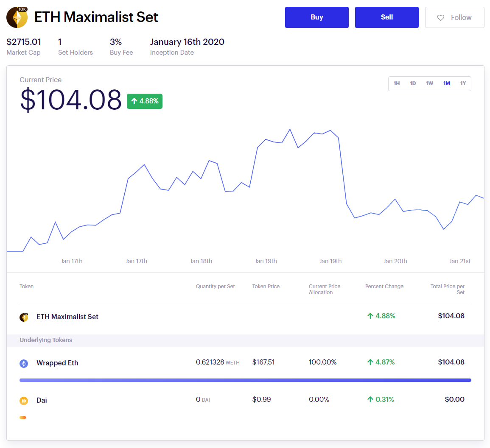Image resolution: width=490 pixels, height=448 pixels.
Task: Click the 0.31% Dai percent change
Action: click(381, 399)
